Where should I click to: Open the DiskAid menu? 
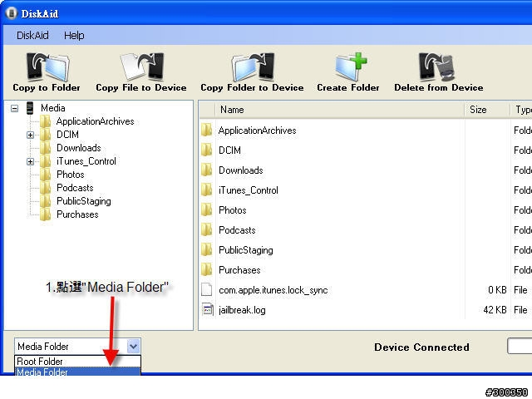32,35
